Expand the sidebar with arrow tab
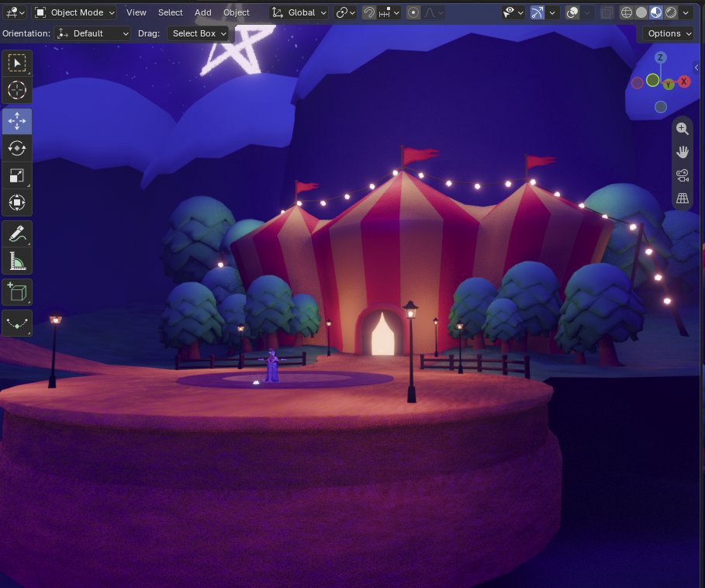Viewport: 705px width, 588px height. 696,67
